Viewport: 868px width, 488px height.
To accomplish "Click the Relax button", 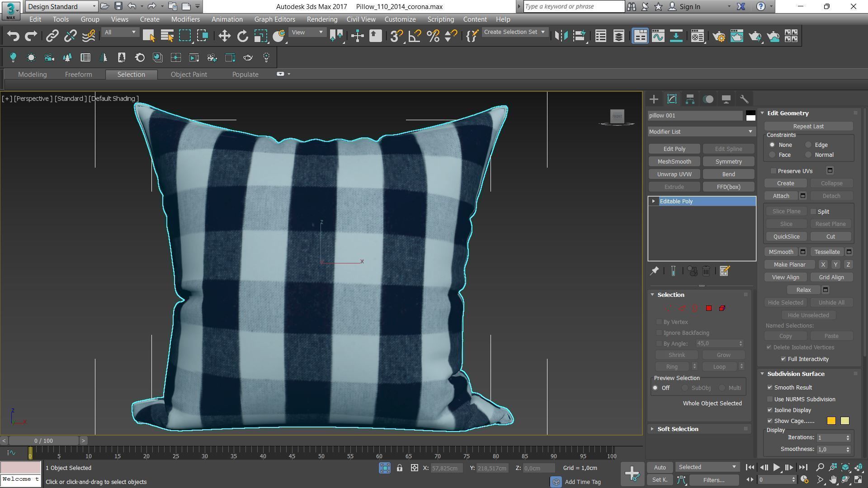I will pyautogui.click(x=803, y=290).
